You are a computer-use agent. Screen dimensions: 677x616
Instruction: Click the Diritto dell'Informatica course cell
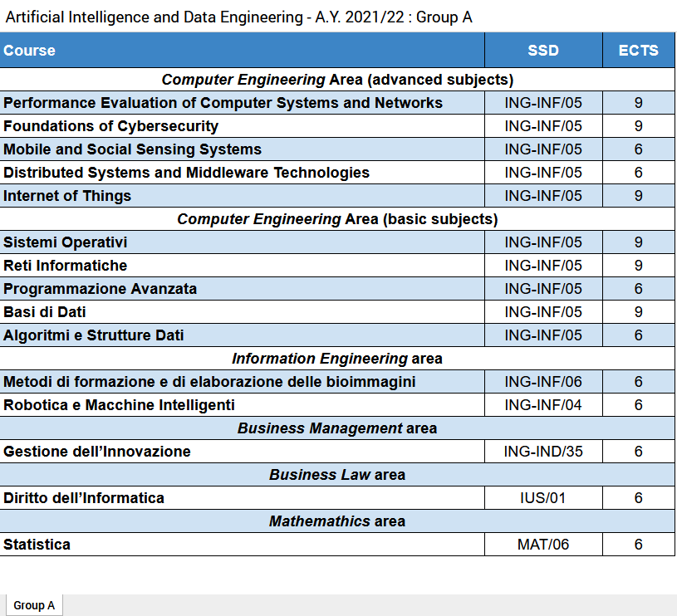242,498
